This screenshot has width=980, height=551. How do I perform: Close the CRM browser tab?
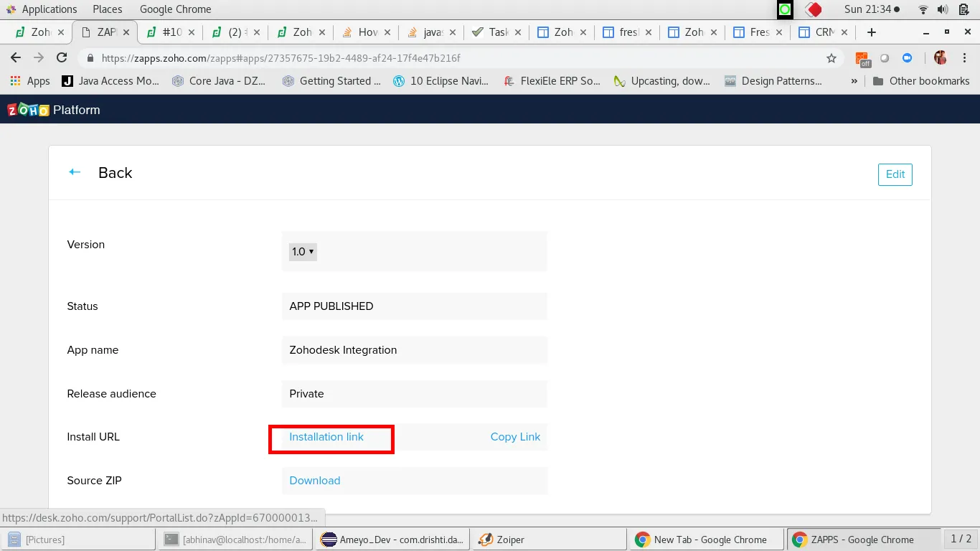tap(844, 32)
